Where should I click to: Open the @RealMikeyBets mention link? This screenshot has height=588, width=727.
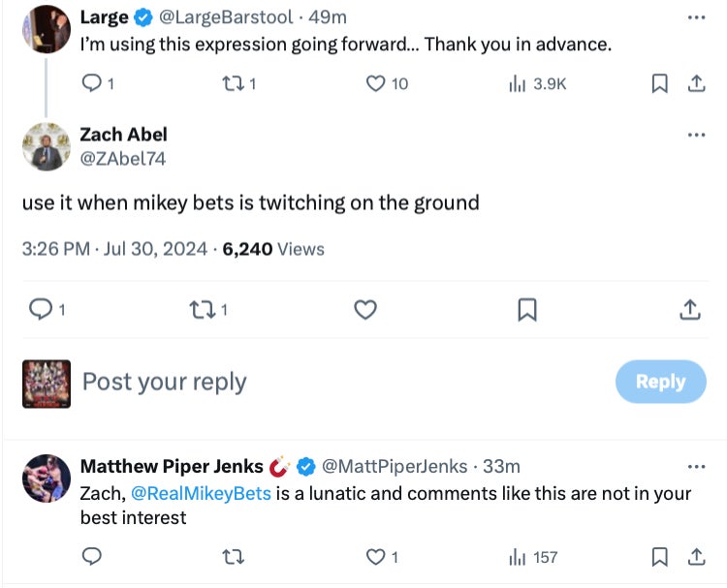click(201, 494)
